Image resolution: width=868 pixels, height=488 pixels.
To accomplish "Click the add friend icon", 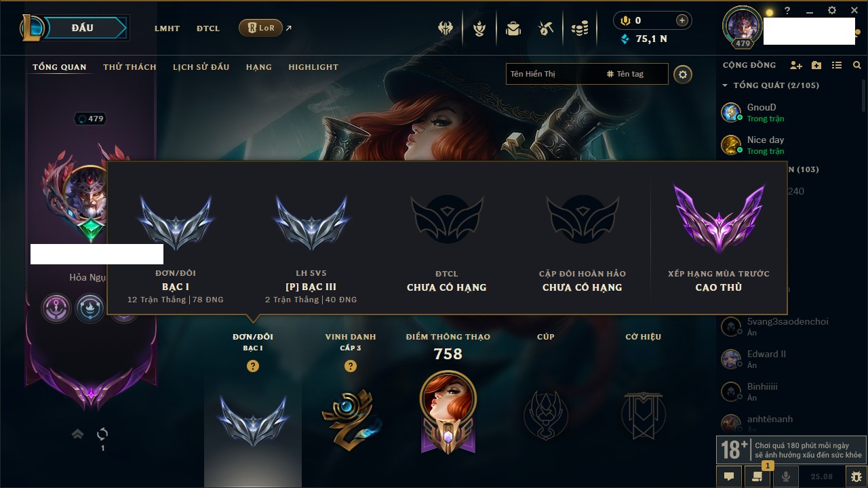I will 796,65.
